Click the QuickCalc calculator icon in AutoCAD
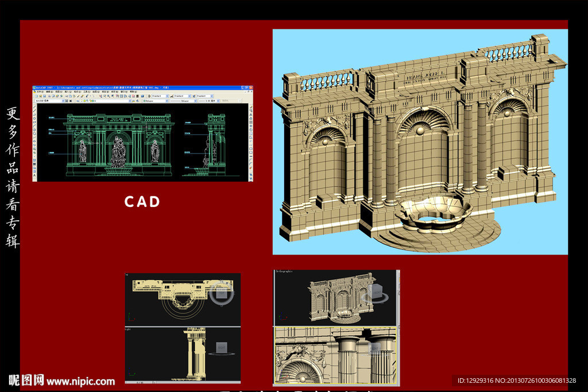The width and height of the screenshot is (588, 392). [137, 96]
